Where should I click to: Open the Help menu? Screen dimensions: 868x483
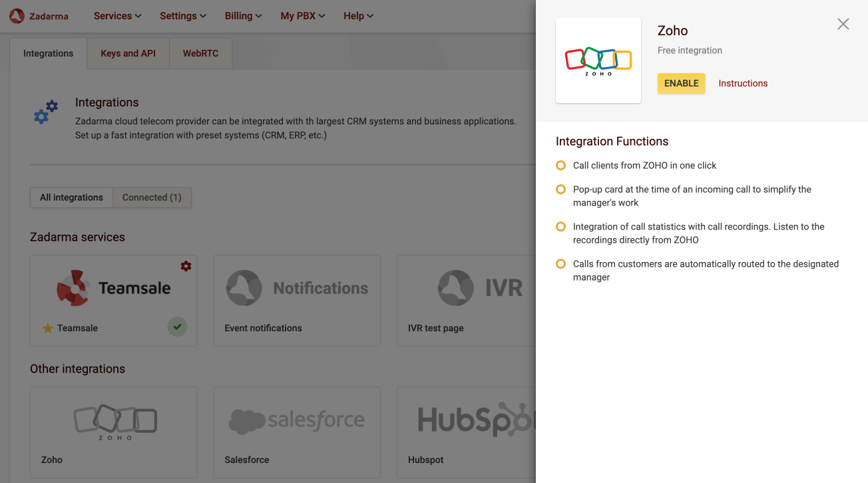click(358, 16)
